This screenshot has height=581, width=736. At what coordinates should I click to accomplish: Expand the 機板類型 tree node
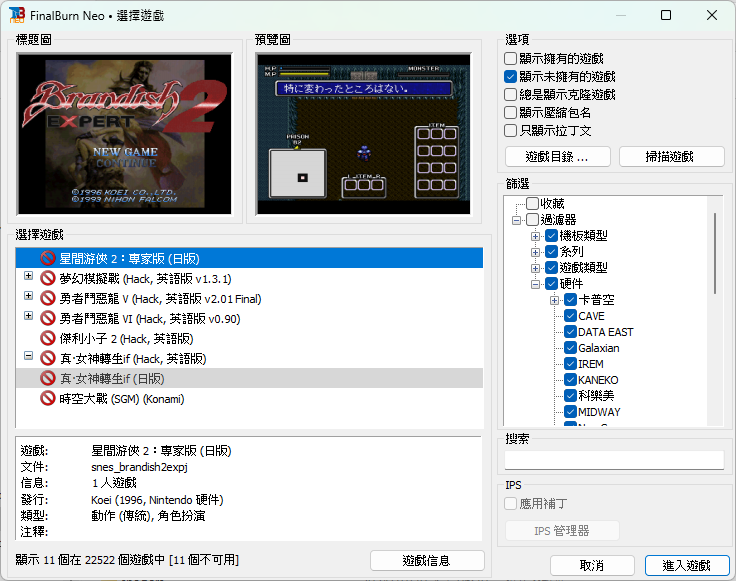[535, 236]
